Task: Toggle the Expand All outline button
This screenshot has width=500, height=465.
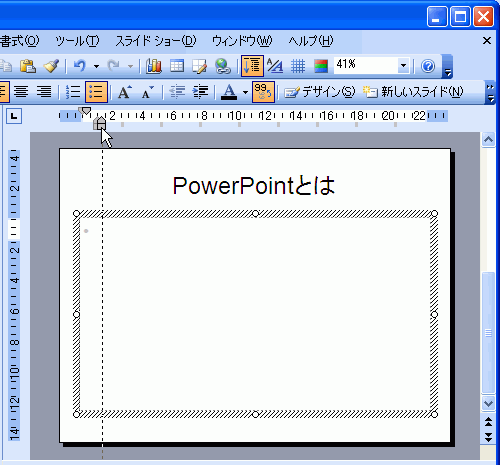Action: point(252,66)
